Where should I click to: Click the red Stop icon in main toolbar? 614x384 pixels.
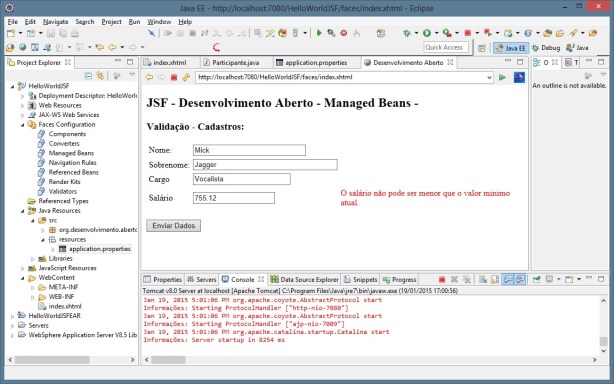coord(468,33)
